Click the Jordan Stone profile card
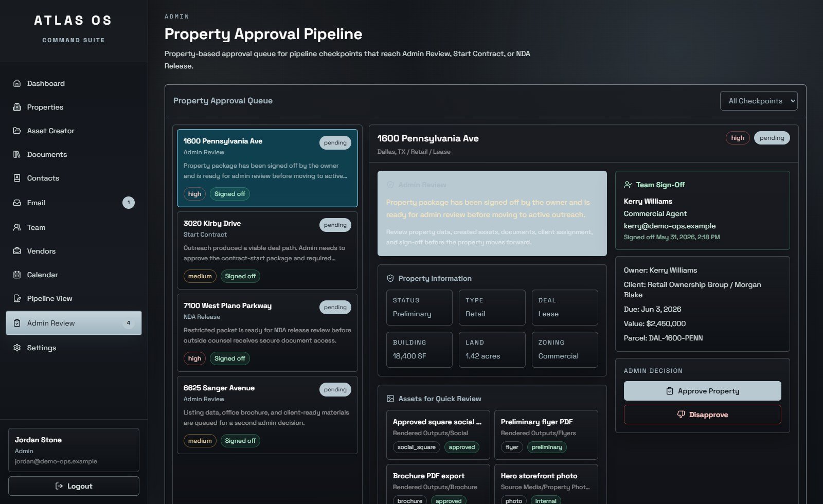Viewport: 823px width, 504px height. (x=74, y=450)
